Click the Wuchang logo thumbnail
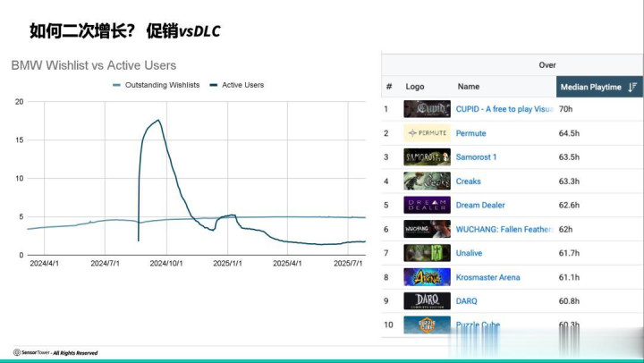Image resolution: width=644 pixels, height=363 pixels. 427,229
